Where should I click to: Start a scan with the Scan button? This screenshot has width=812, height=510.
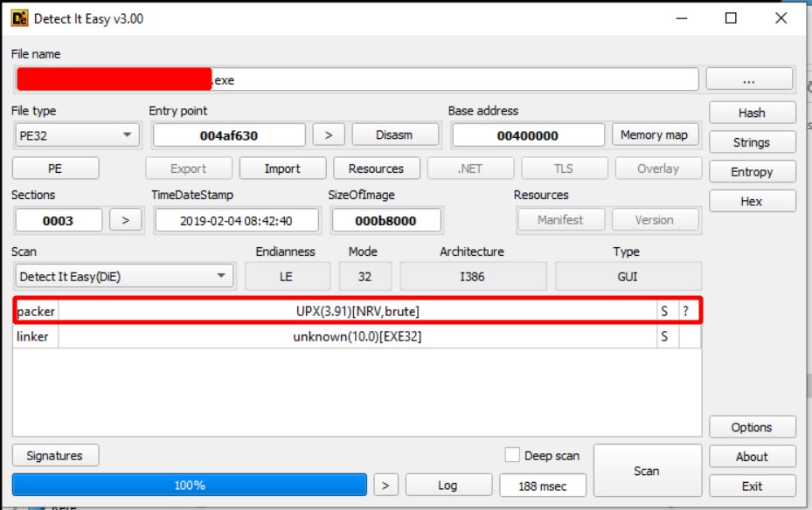648,471
